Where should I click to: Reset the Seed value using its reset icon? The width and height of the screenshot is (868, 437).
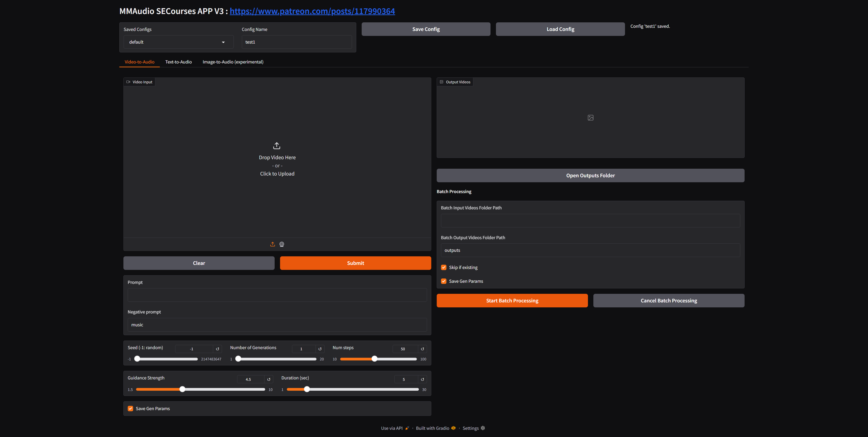[x=218, y=349]
